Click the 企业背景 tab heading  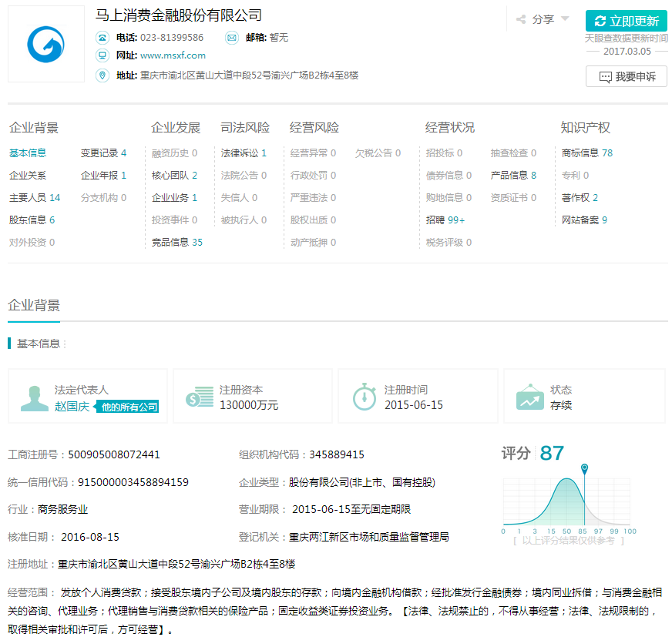pyautogui.click(x=34, y=305)
